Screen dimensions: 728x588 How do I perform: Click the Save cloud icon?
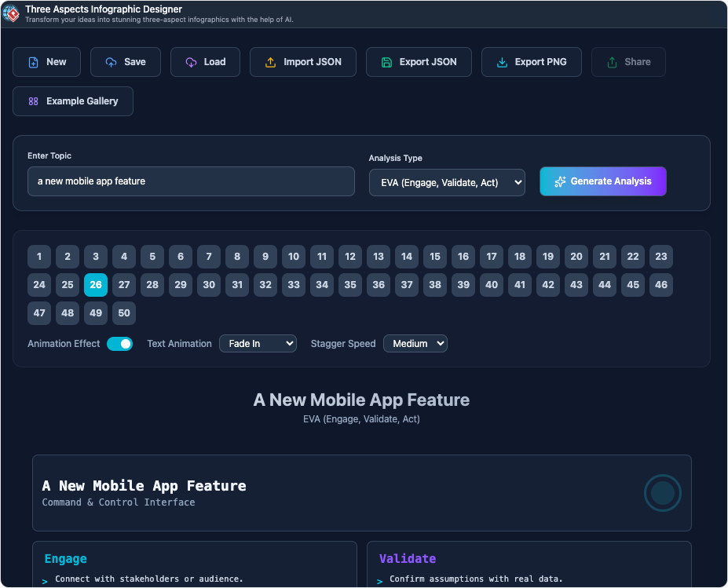tap(112, 62)
